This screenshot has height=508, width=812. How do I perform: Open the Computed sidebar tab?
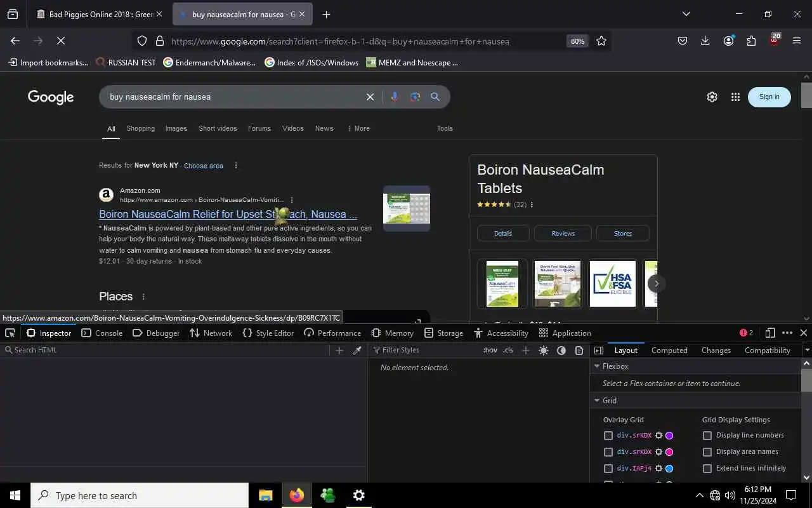(669, 351)
